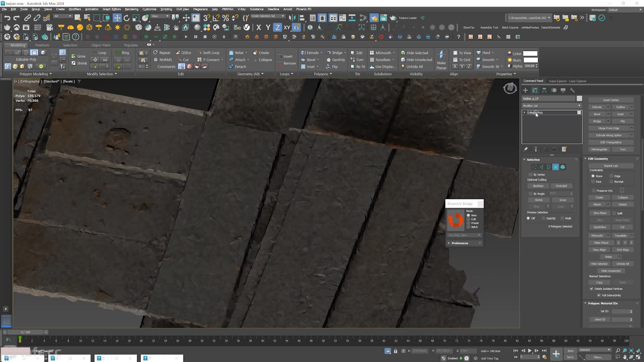Click QuickSlice in Edit Geometry

(600, 227)
